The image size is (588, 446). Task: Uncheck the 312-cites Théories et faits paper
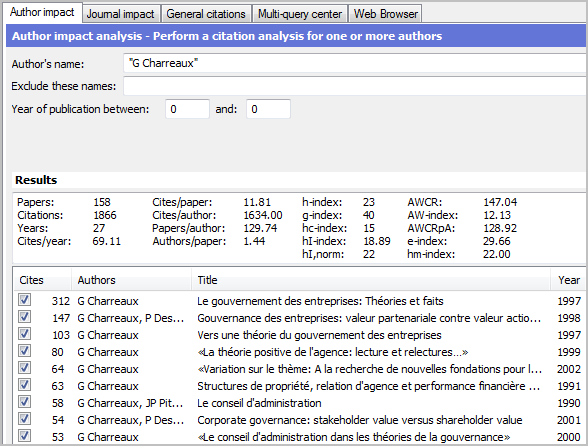click(x=24, y=300)
